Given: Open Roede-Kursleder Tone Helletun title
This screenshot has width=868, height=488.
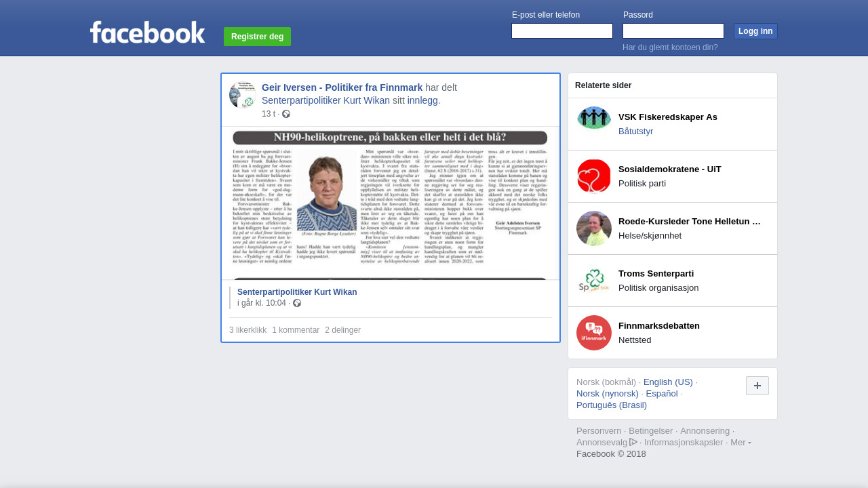Looking at the screenshot, I should [x=690, y=222].
